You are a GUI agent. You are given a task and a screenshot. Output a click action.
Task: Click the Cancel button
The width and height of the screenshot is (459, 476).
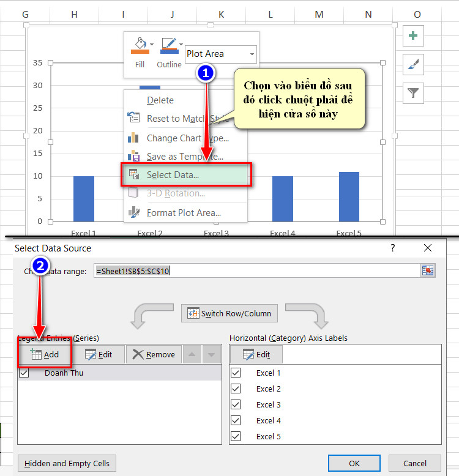(x=415, y=463)
